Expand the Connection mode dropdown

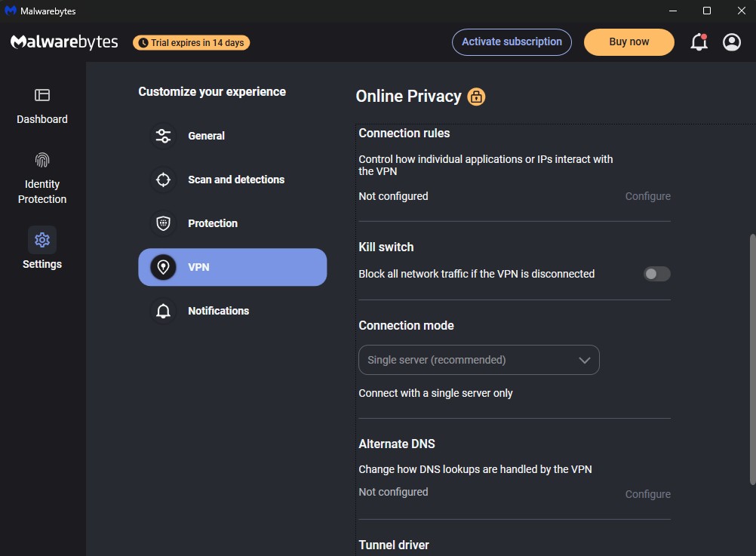(x=479, y=360)
